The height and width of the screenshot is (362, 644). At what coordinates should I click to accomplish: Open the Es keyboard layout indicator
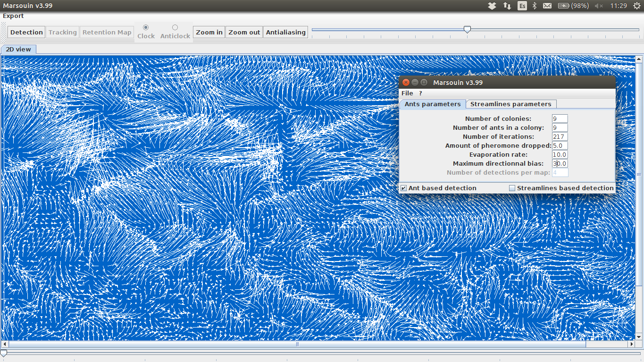click(x=522, y=6)
